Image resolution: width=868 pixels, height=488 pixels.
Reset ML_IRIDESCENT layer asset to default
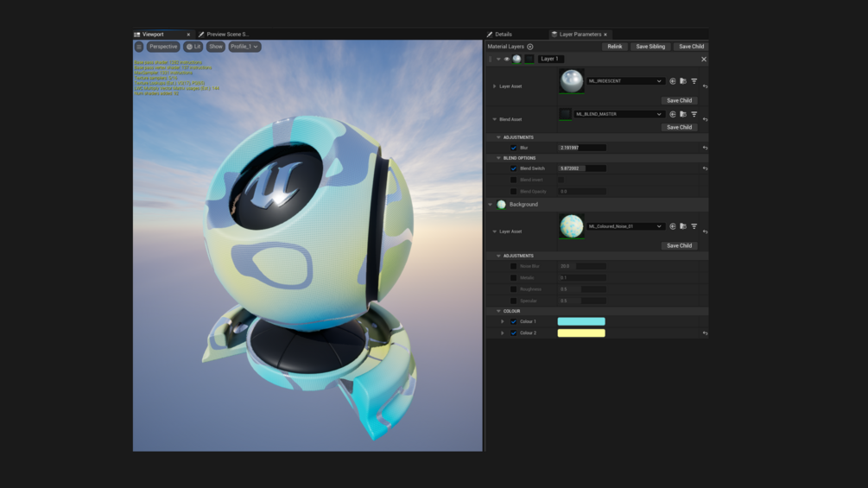click(x=705, y=86)
